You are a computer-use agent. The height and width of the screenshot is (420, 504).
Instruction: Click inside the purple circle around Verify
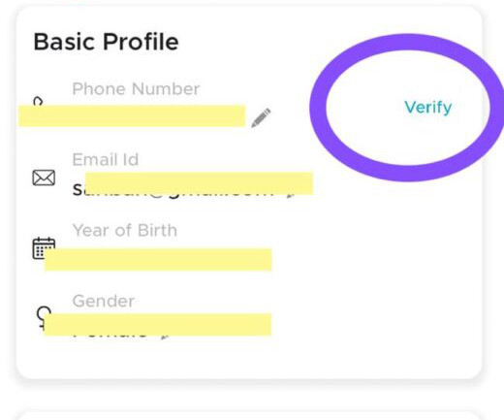point(408,108)
